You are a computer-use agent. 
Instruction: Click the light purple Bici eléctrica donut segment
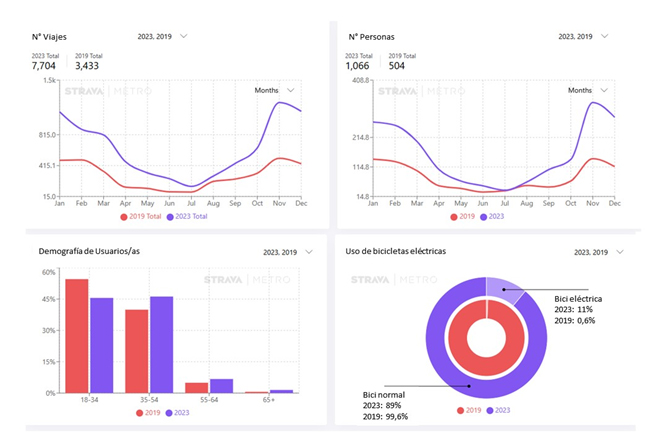(502, 289)
